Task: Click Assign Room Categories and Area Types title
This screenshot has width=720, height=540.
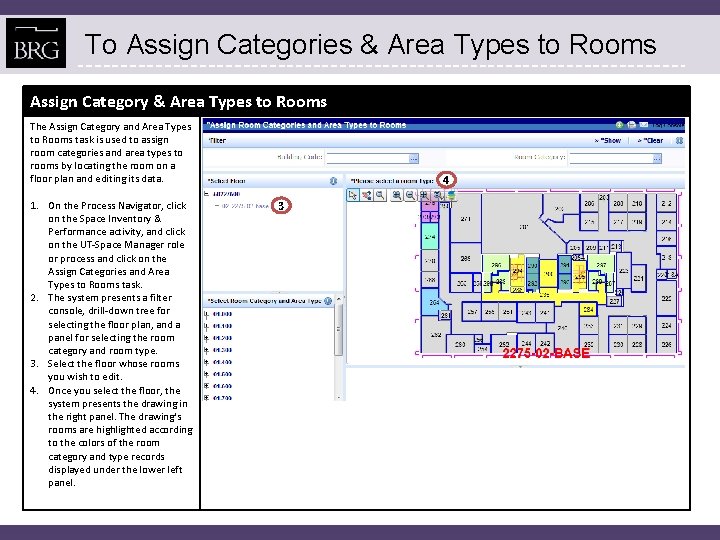Action: pyautogui.click(x=306, y=125)
